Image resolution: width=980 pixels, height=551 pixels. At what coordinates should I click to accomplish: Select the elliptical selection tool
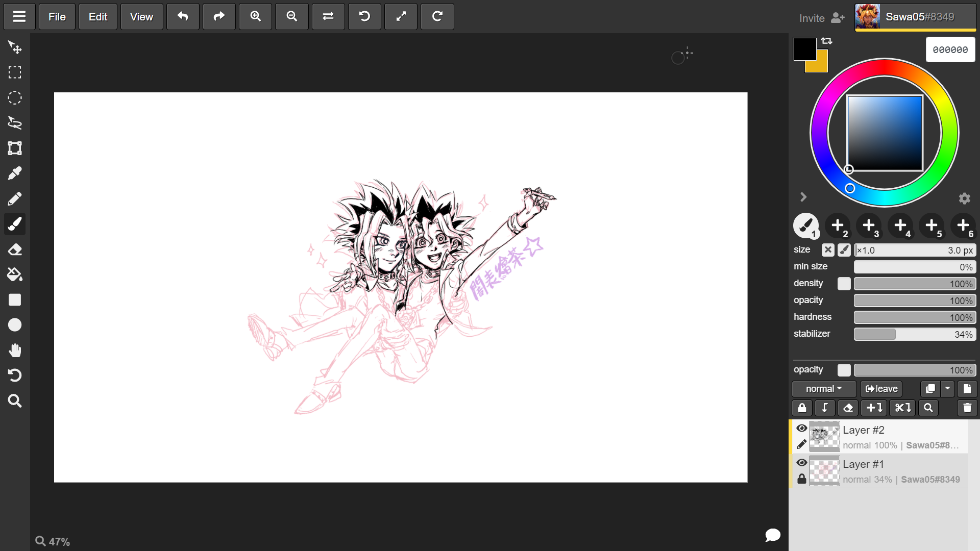(15, 97)
